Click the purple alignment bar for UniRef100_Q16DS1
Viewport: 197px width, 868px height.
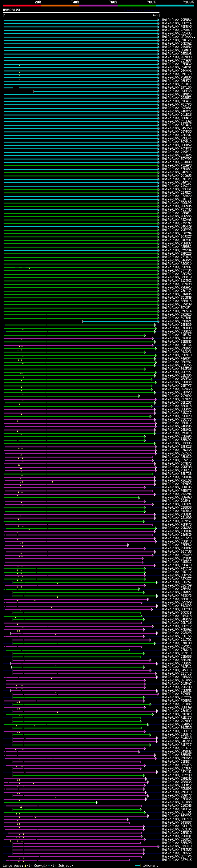tap(78, 338)
